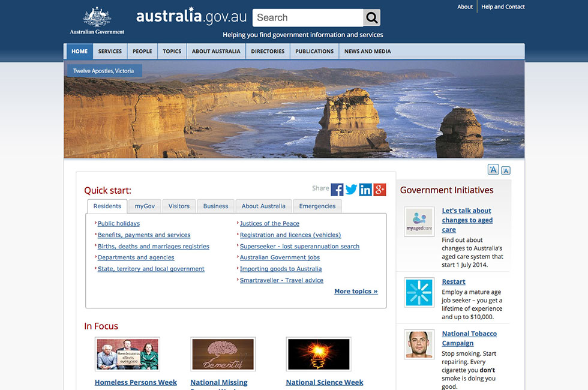Click the Australian Government crest logo
The height and width of the screenshot is (390, 588).
(x=97, y=20)
